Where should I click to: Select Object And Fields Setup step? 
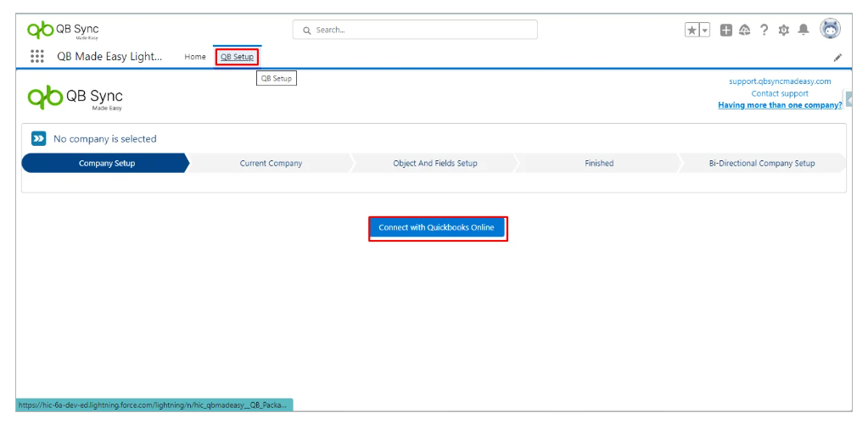435,164
